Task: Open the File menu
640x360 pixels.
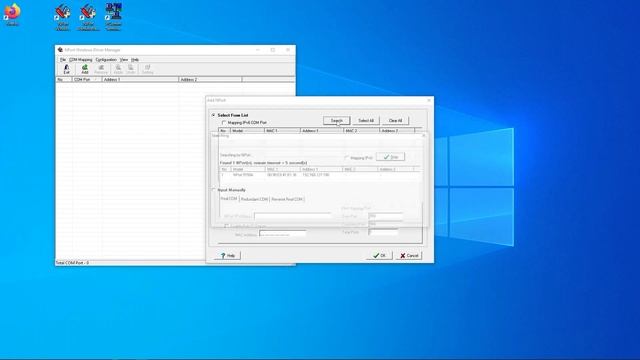Action: (x=63, y=60)
